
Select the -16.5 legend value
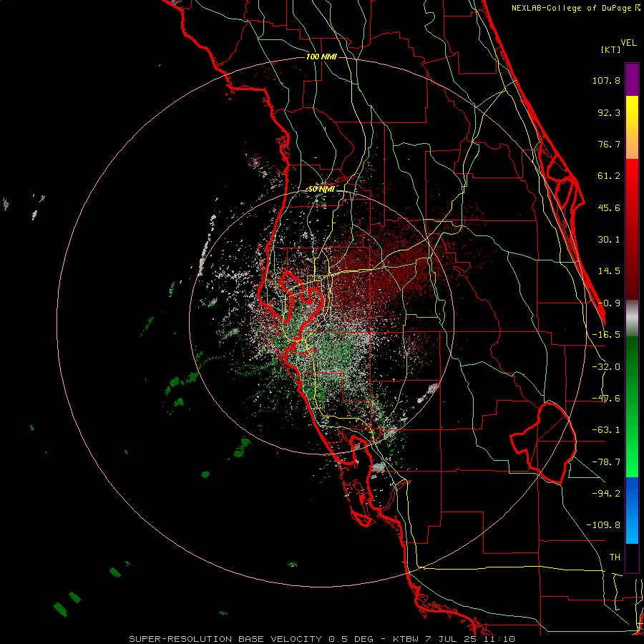[x=606, y=335]
